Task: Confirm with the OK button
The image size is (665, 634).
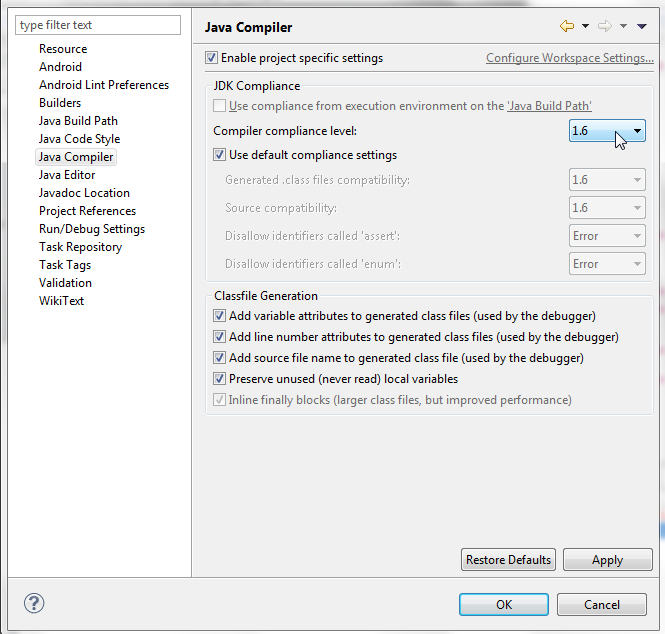Action: [x=504, y=604]
